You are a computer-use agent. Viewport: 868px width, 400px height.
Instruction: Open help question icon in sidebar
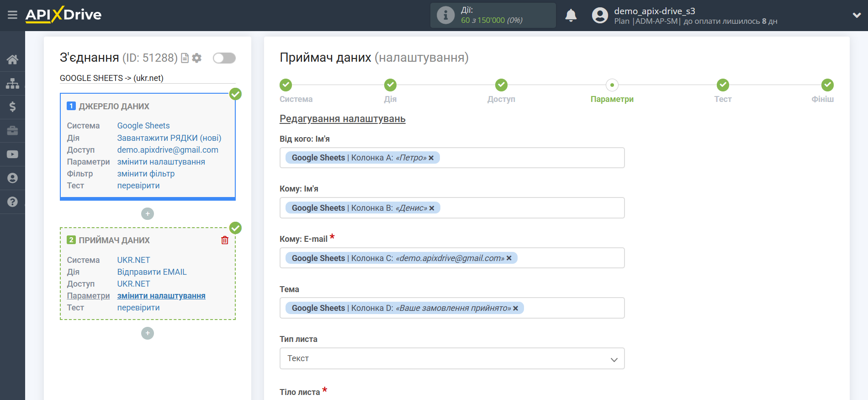(x=12, y=202)
